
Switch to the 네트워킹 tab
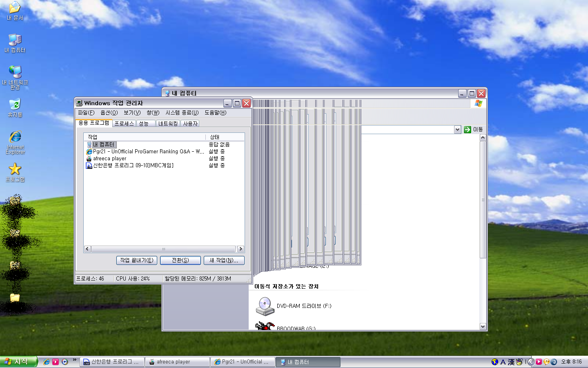click(168, 123)
